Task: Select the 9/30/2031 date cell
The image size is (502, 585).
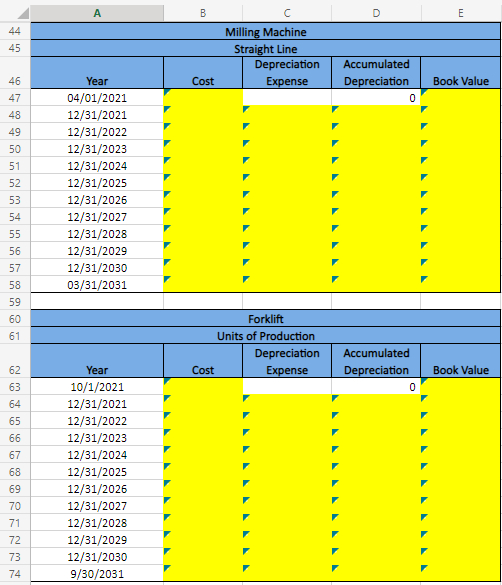Action: pos(97,574)
